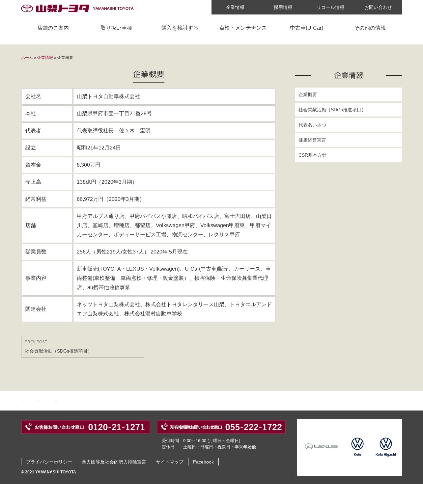Click the 企業情報 breadcrumb link
Screen dimensions: 423x504
coord(45,58)
